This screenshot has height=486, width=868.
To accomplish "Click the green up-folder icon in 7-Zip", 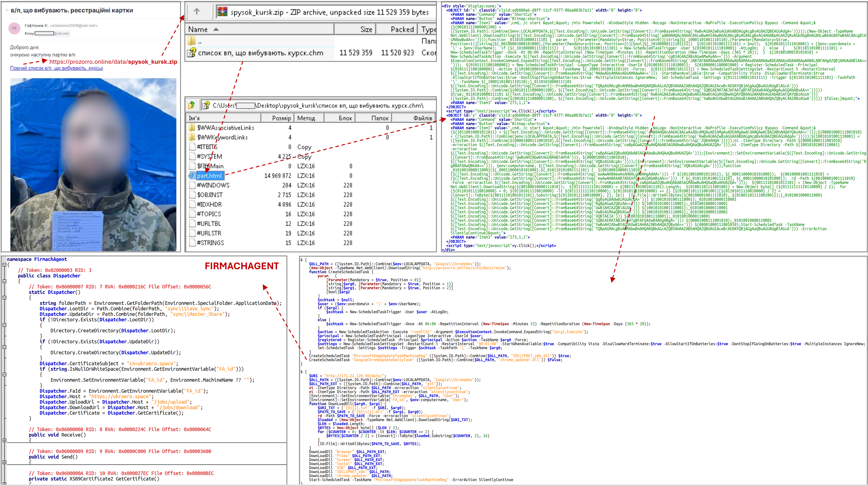I will pyautogui.click(x=192, y=105).
